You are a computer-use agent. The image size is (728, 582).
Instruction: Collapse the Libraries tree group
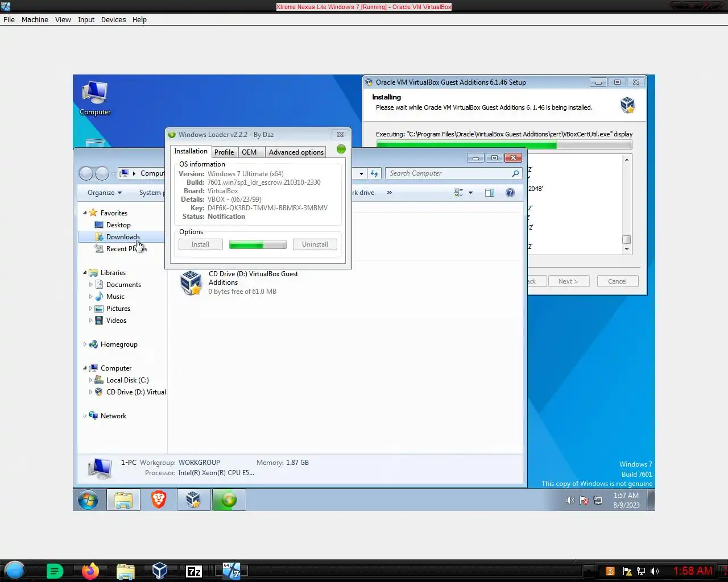[85, 273]
